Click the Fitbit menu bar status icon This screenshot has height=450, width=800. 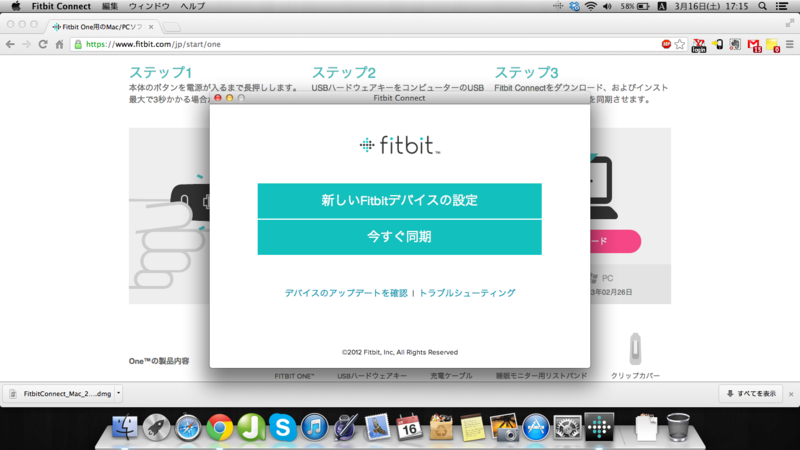coord(558,6)
